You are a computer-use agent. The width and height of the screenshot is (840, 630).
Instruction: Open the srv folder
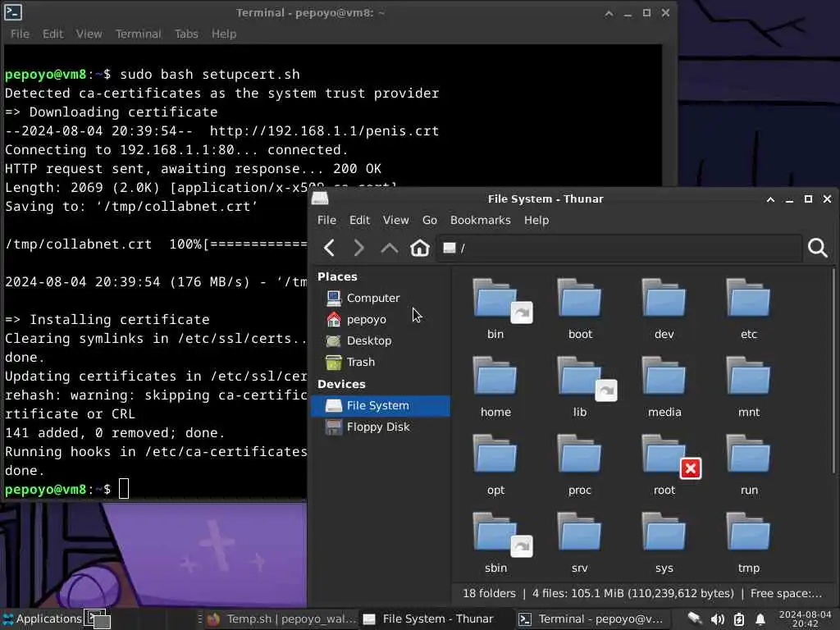tap(580, 543)
